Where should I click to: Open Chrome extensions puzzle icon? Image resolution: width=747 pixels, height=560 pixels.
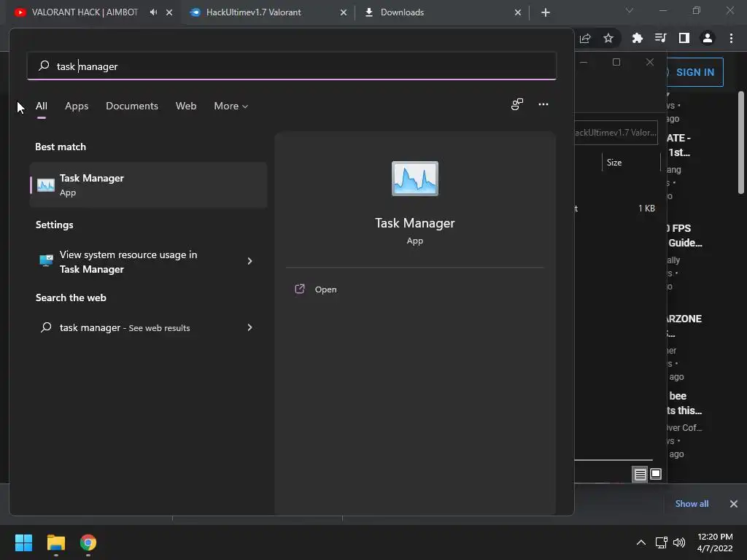click(638, 38)
